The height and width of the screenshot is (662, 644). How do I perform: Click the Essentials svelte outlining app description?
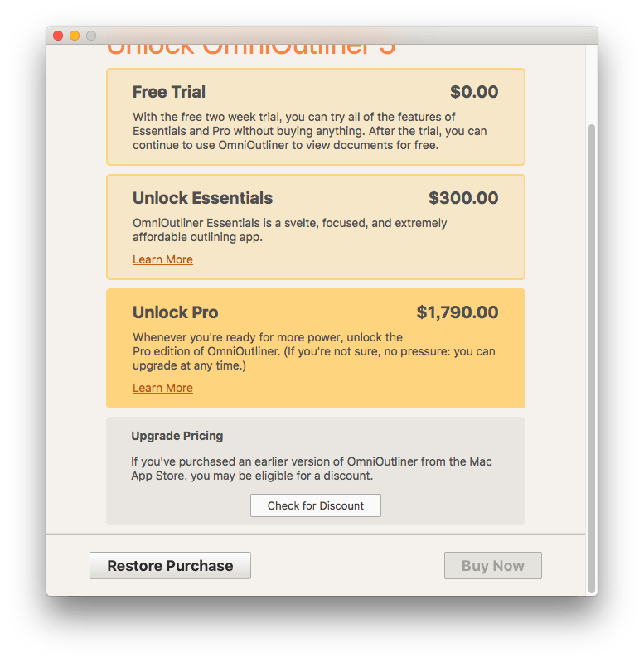coord(289,230)
